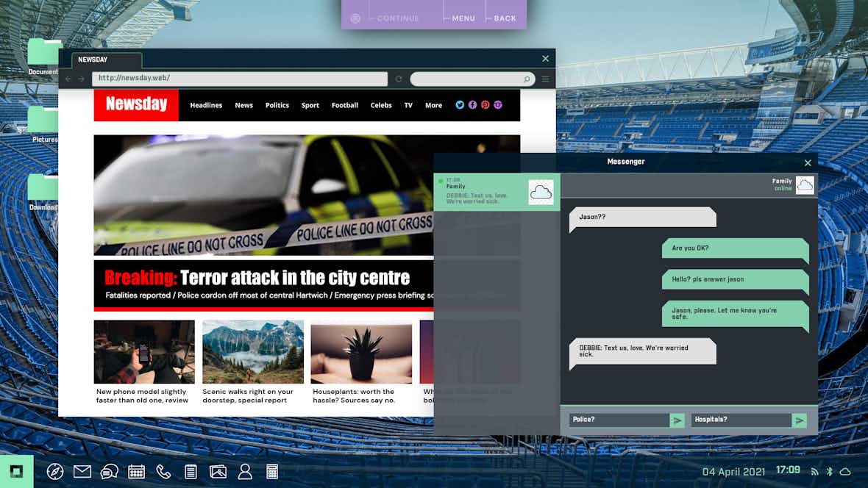Click the BACK button at the top
This screenshot has width=868, height=488.
505,18
